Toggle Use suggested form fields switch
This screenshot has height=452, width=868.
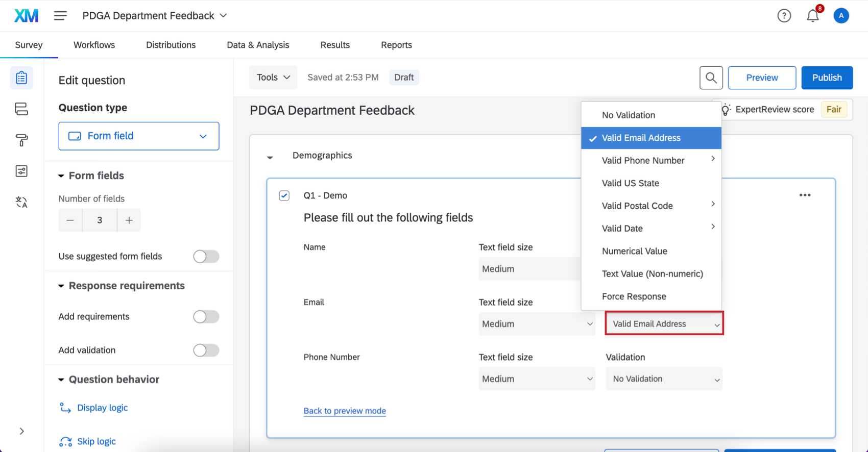coord(206,256)
